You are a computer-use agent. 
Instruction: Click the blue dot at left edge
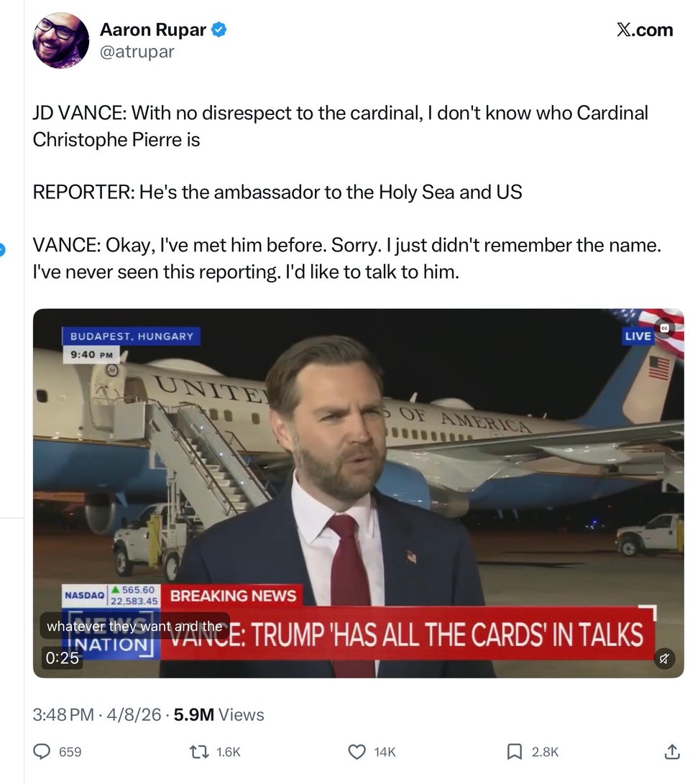point(2,250)
